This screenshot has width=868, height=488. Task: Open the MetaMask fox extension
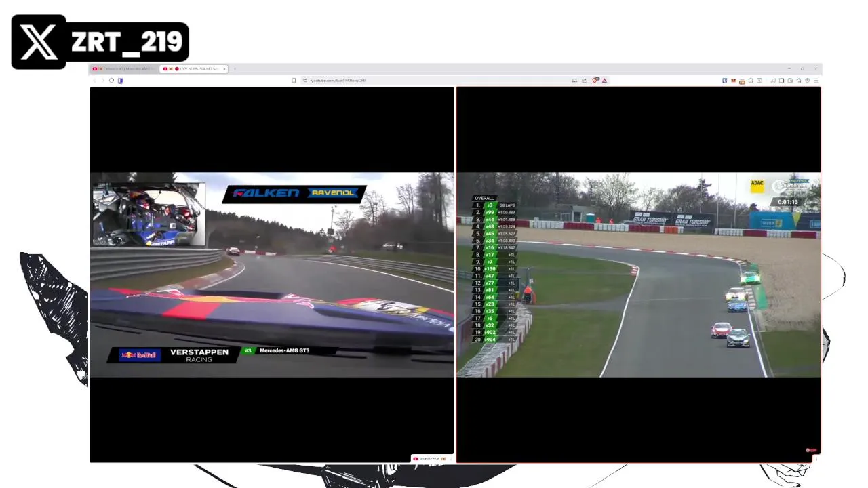[x=733, y=81]
